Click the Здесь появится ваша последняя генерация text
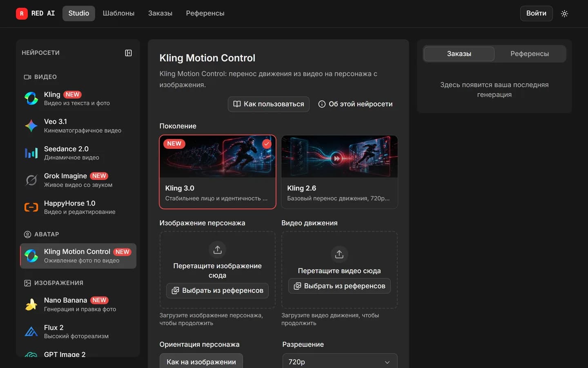The image size is (588, 368). pos(494,90)
